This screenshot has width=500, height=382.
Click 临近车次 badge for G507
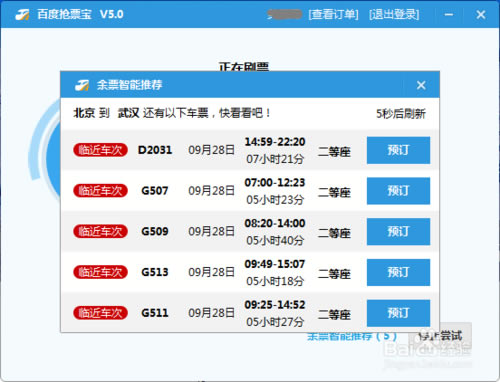click(x=100, y=191)
